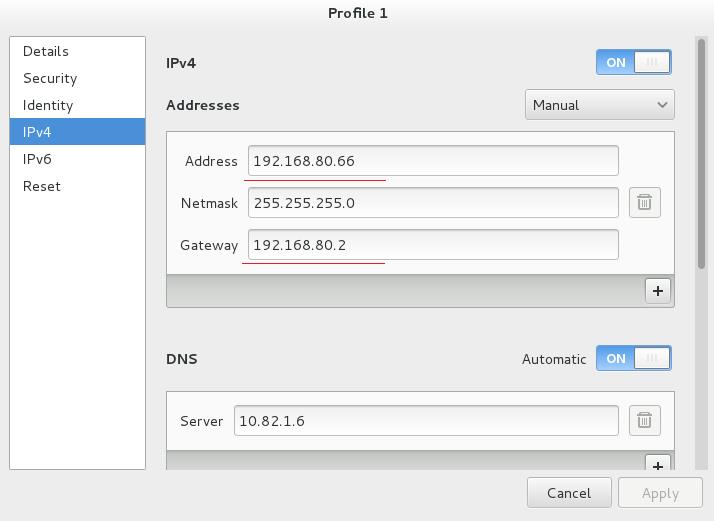Open the Reset section
Image resolution: width=714 pixels, height=521 pixels.
(77, 186)
